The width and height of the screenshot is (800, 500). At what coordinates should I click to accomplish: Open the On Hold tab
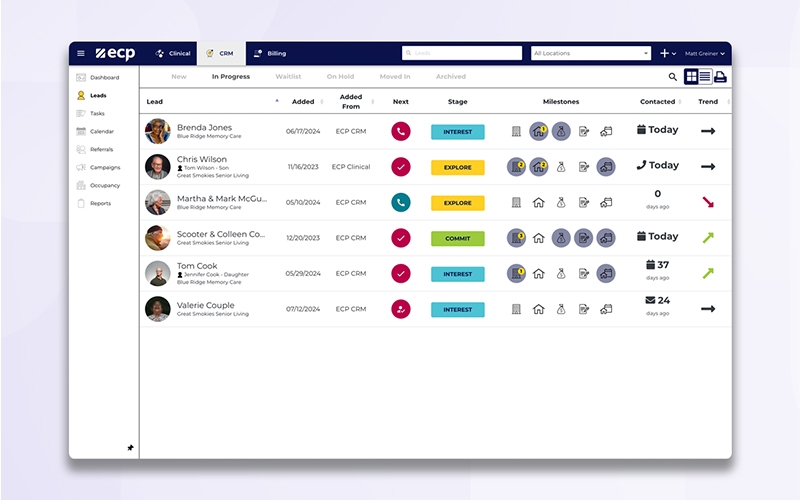[340, 77]
